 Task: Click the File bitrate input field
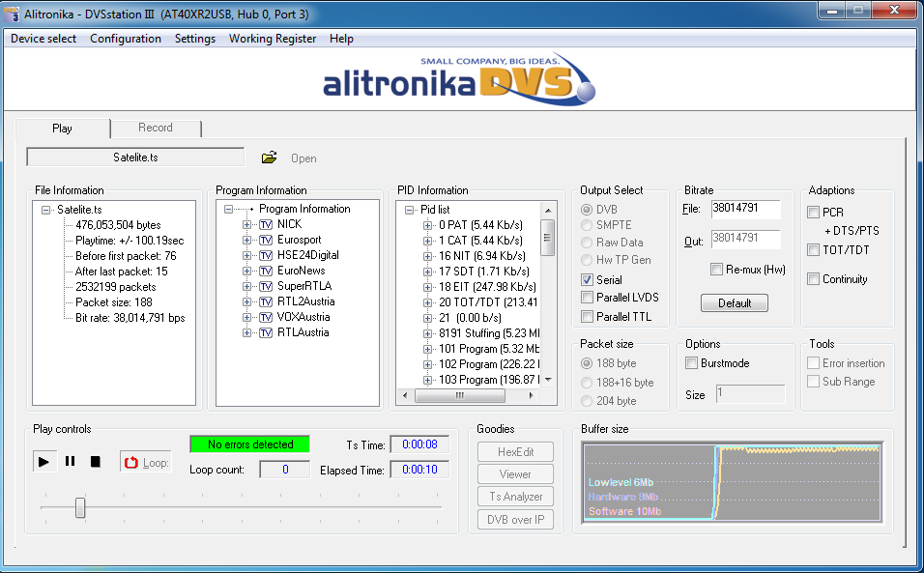coord(746,208)
